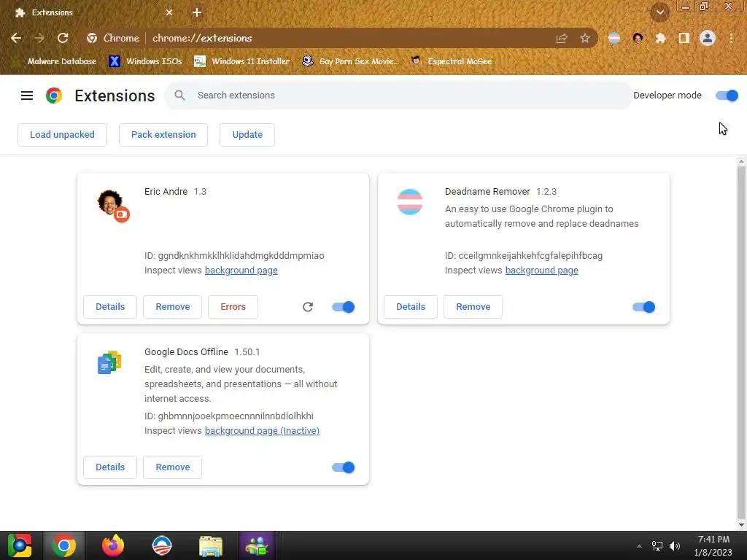Viewport: 747px width, 560px height.
Task: Reload the Eric Andre extension
Action: coord(308,307)
